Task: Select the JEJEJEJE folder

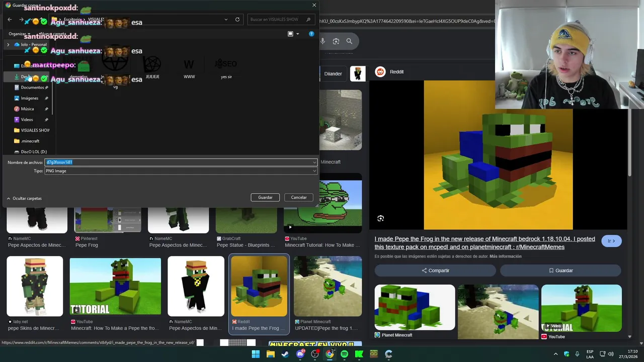Action: [152, 67]
